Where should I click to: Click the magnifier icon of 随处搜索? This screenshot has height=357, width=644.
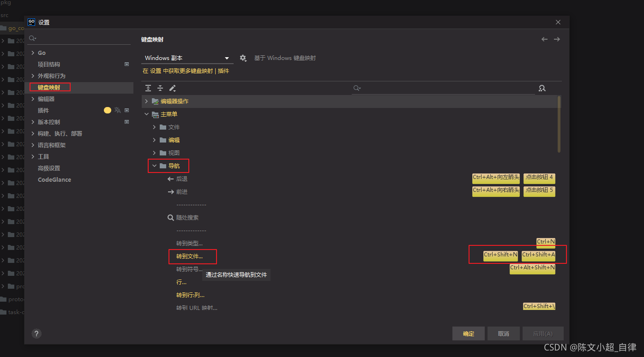(170, 218)
